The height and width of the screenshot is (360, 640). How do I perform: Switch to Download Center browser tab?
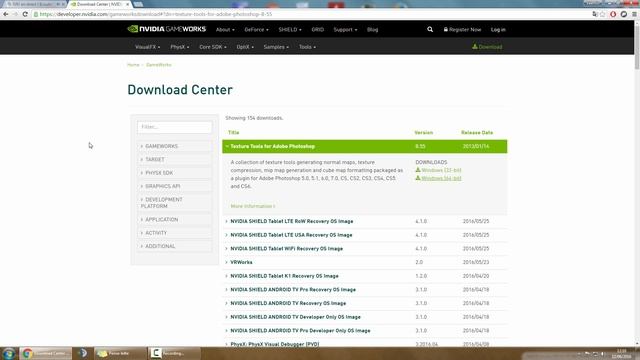(100, 4)
